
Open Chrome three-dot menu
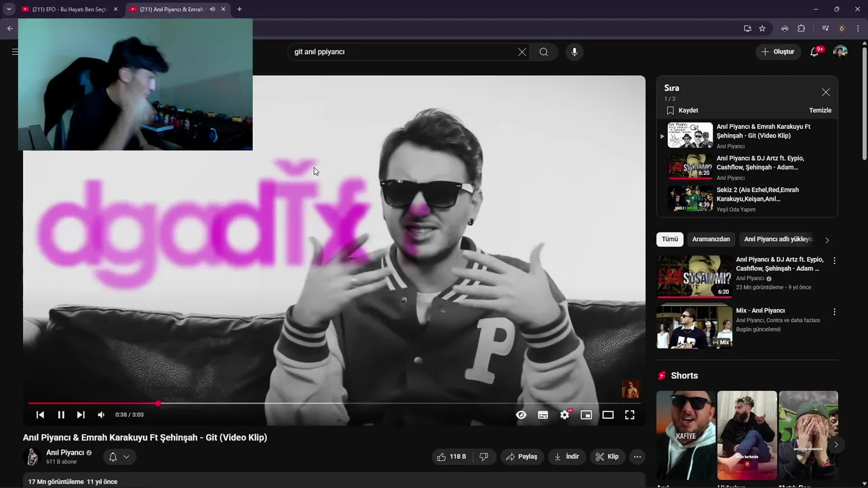coord(858,28)
